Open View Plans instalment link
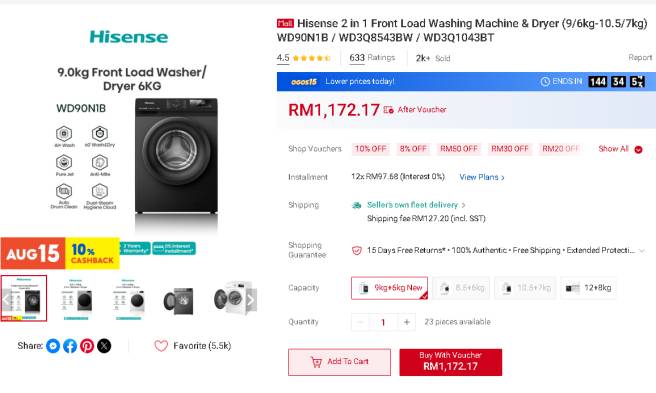Viewport: 656px width, 393px height. pyautogui.click(x=482, y=177)
